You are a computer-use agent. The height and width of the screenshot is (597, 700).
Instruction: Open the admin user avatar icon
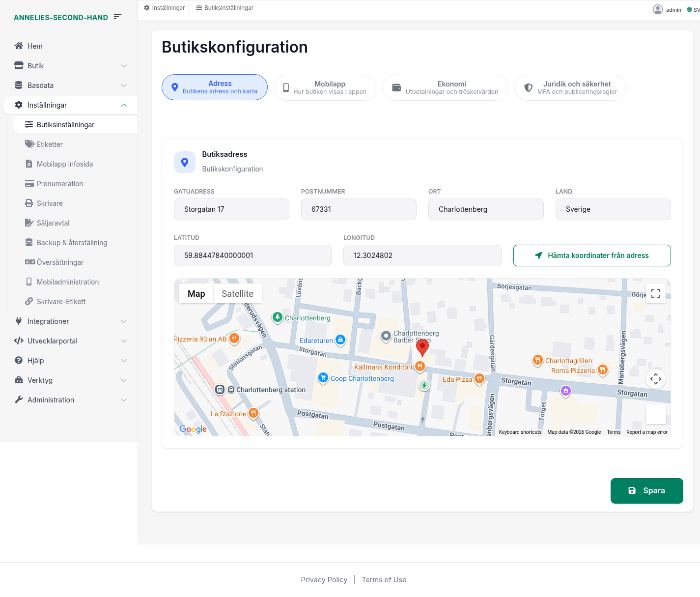[x=657, y=9]
